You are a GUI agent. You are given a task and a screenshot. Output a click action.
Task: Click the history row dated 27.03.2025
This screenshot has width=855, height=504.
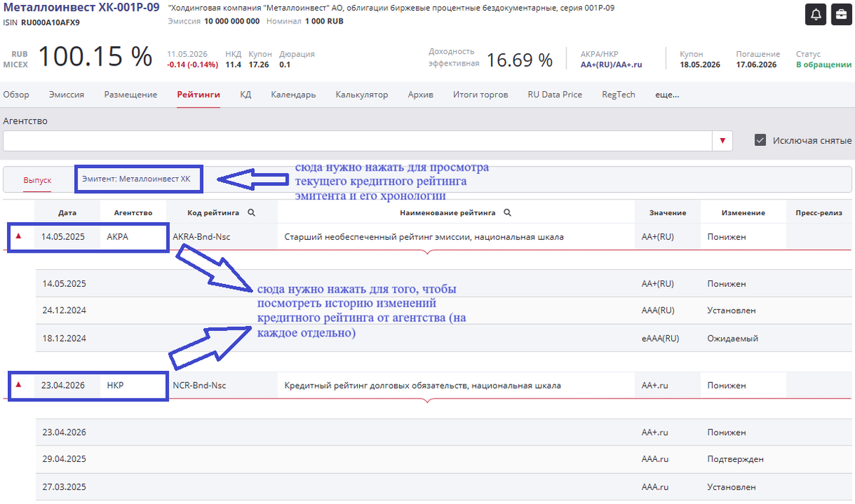[443, 487]
